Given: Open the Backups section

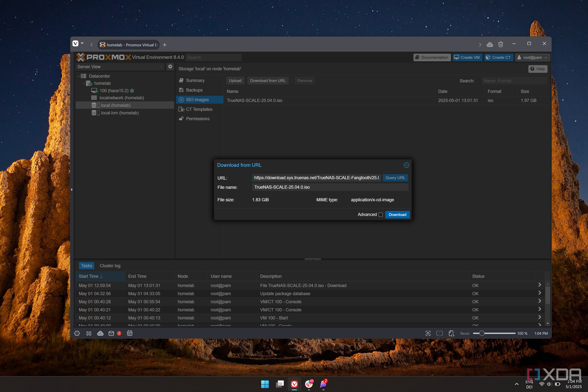Looking at the screenshot, I should click(x=200, y=90).
